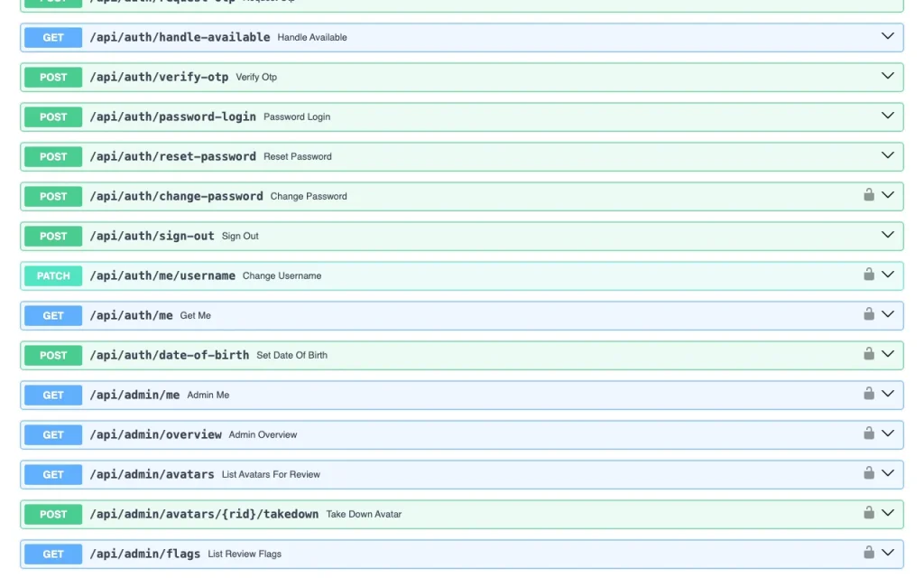Expand password-login endpoint chevron
The height and width of the screenshot is (578, 924).
pyautogui.click(x=888, y=116)
